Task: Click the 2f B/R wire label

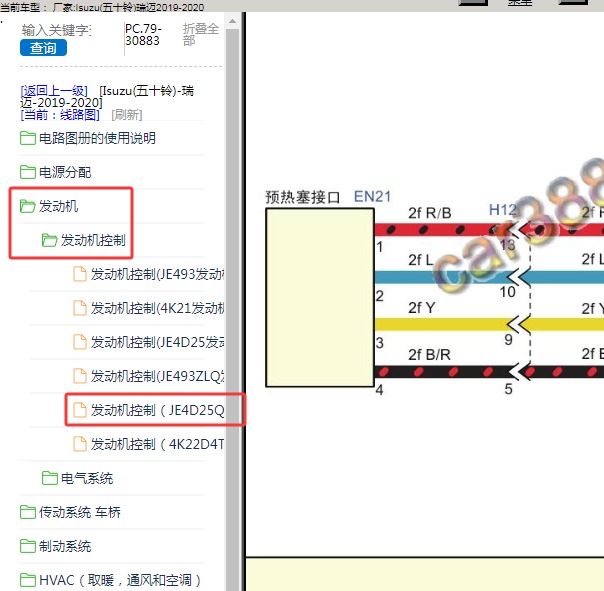Action: [x=430, y=354]
